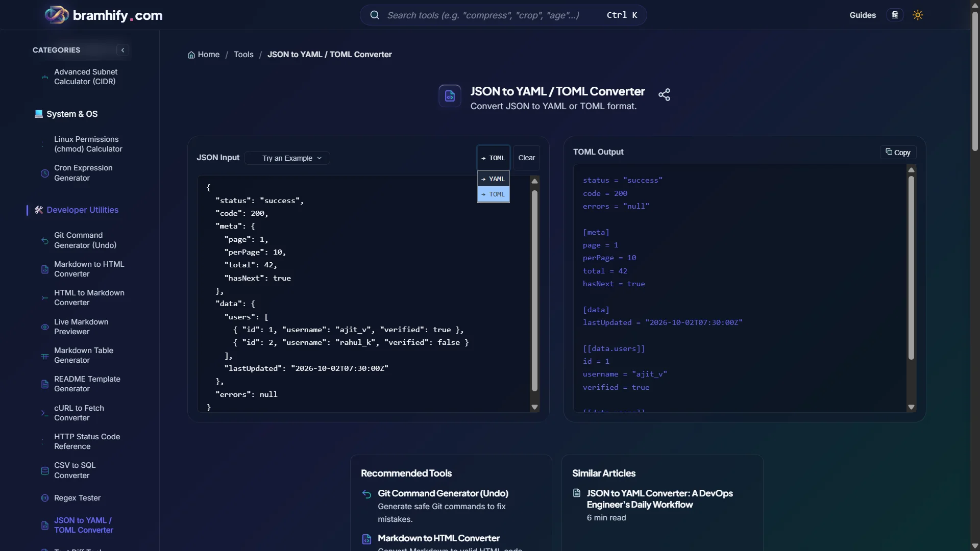
Task: Click the Similar Articles document icon
Action: tap(577, 493)
